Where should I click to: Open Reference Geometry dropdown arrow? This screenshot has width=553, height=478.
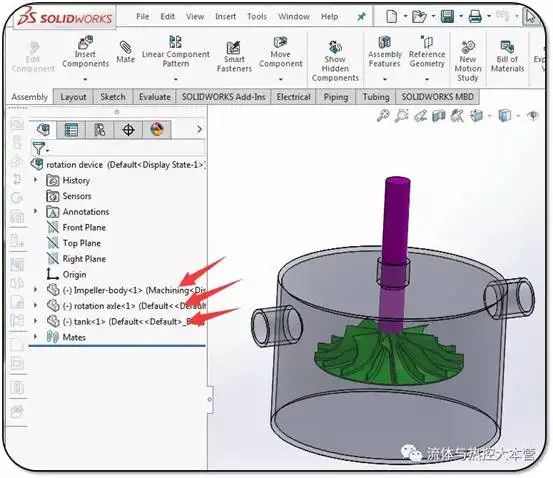(x=427, y=79)
